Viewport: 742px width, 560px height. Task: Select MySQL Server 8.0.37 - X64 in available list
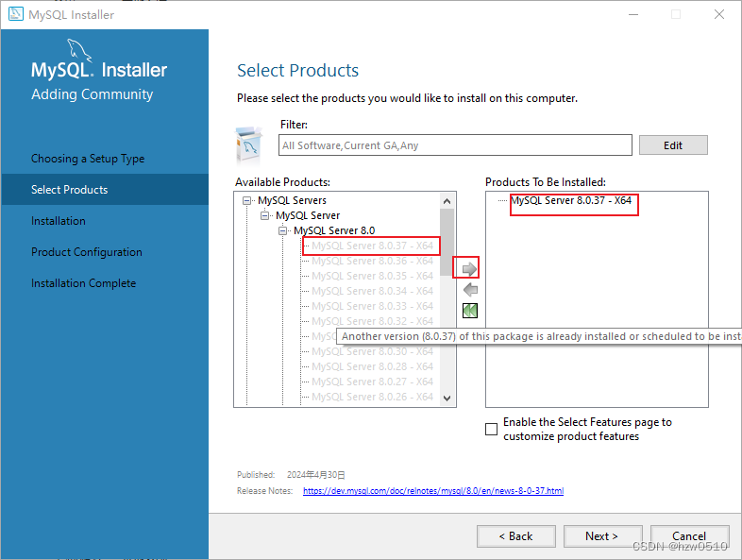coord(372,246)
